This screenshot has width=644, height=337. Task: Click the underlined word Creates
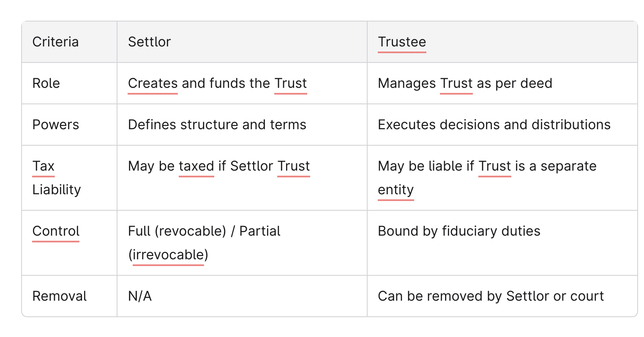(x=153, y=83)
